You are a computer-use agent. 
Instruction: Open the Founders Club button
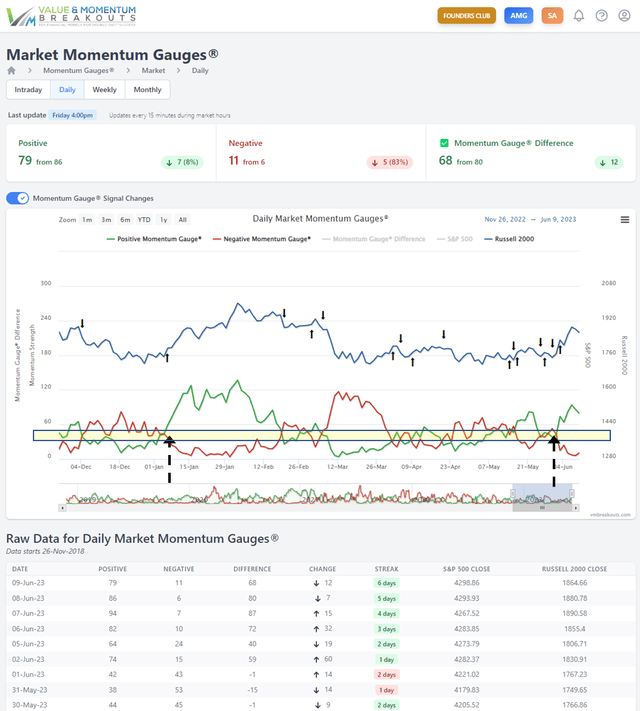[x=466, y=16]
